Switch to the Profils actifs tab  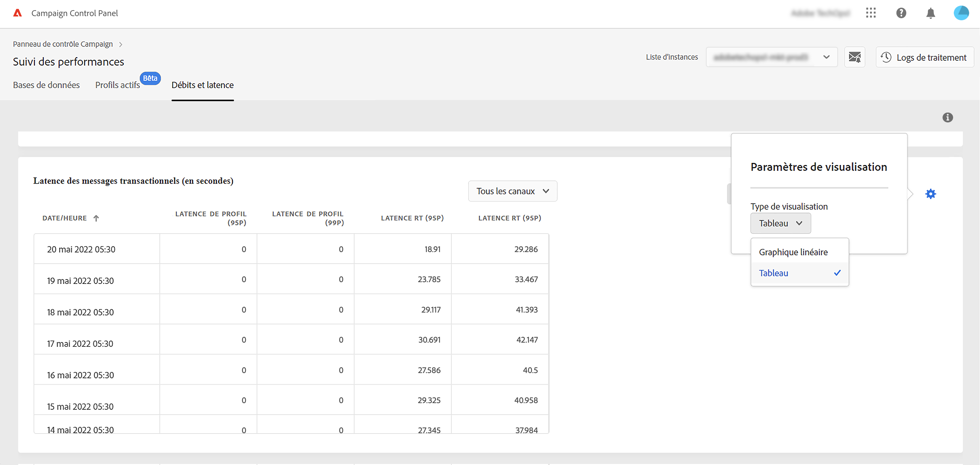click(x=117, y=85)
